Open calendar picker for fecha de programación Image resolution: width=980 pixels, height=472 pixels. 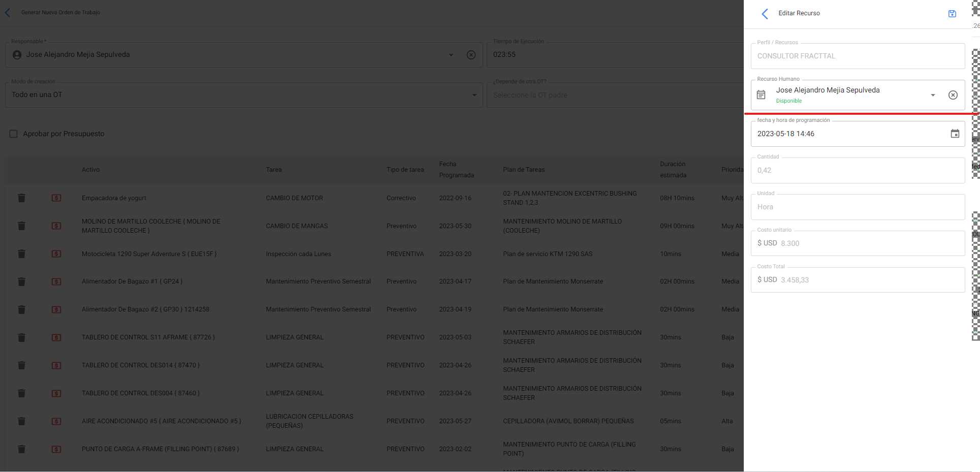coord(955,134)
